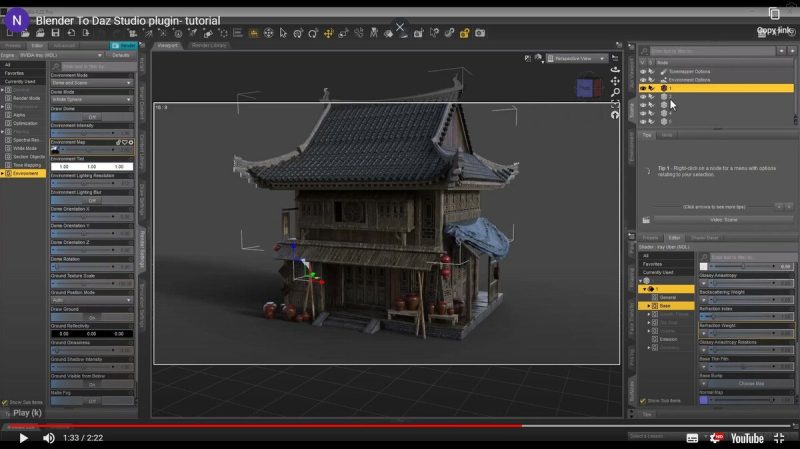Adjust the Environment Intensity slider
Viewport: 800px width, 449px height.
point(91,133)
